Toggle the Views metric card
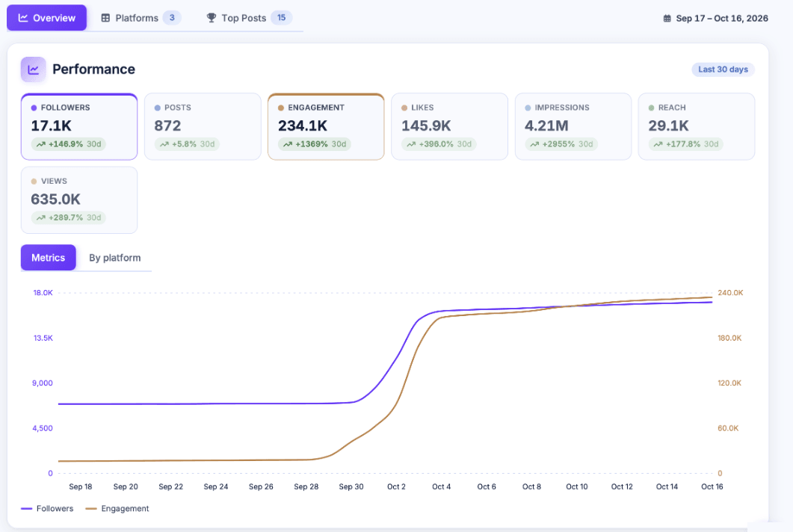The image size is (793, 532). 79,200
